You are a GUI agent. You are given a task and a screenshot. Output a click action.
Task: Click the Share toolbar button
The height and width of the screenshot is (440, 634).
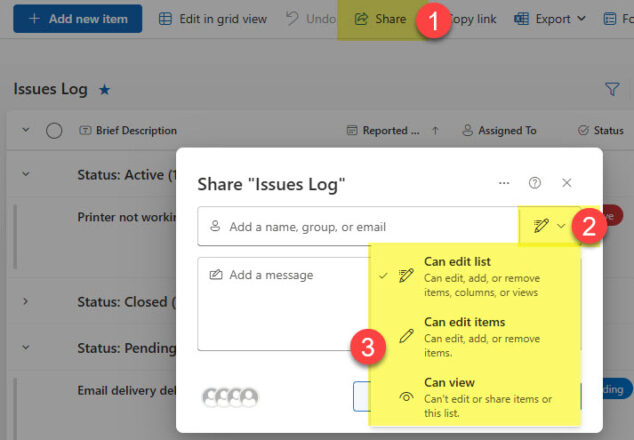380,19
